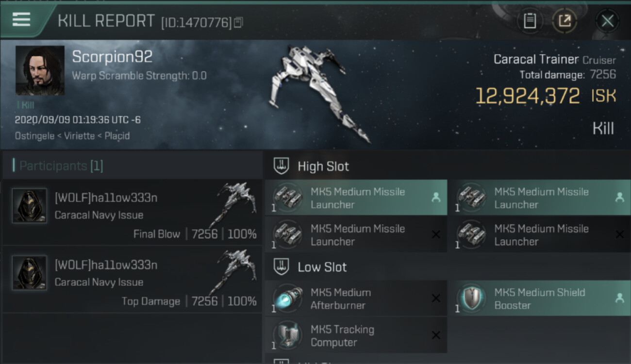Open the hamburger menu icon
This screenshot has height=364, width=631.
pyautogui.click(x=21, y=19)
